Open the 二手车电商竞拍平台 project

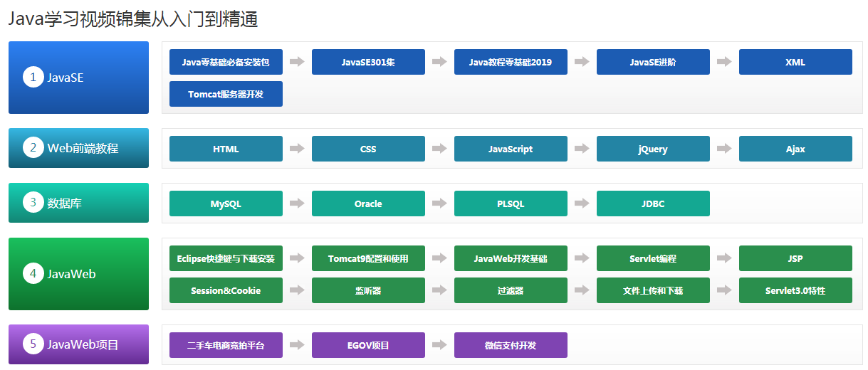[x=226, y=345]
